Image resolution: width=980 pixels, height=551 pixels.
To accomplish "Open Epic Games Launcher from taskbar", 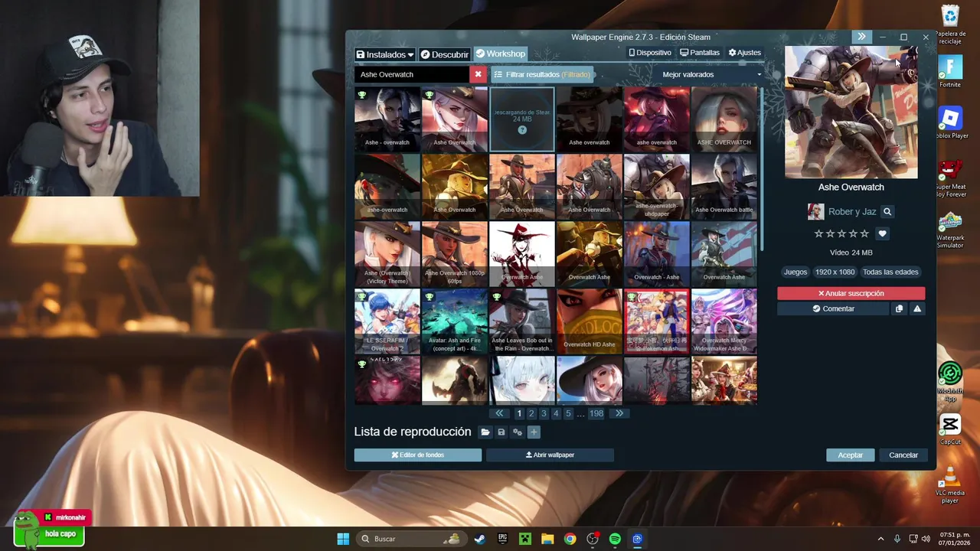I will [x=502, y=539].
